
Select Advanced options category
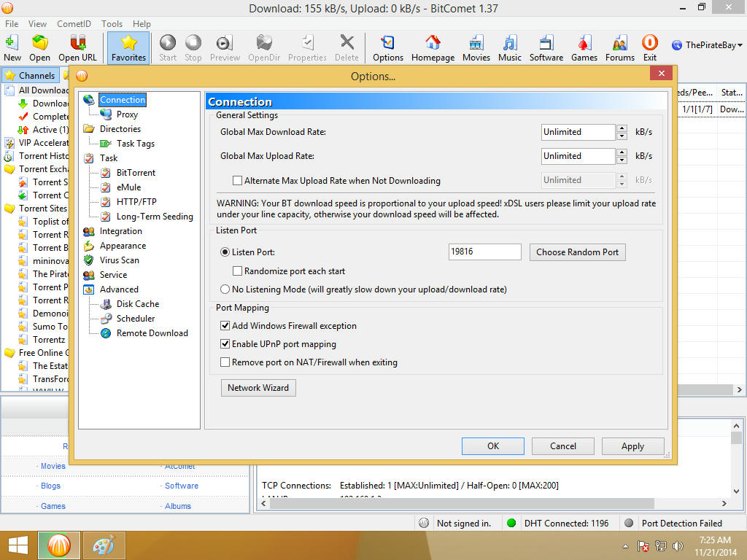[x=119, y=289]
